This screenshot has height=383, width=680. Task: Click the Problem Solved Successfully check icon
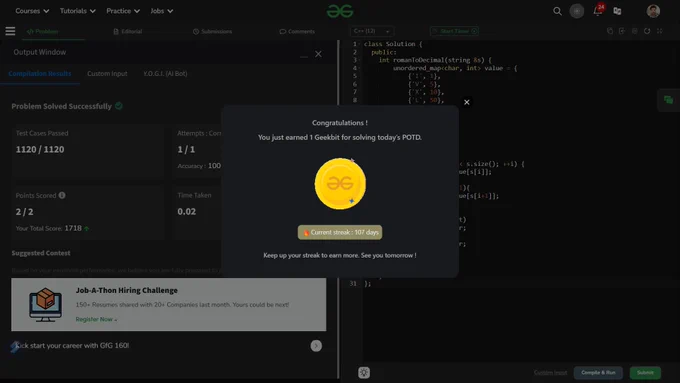click(119, 106)
